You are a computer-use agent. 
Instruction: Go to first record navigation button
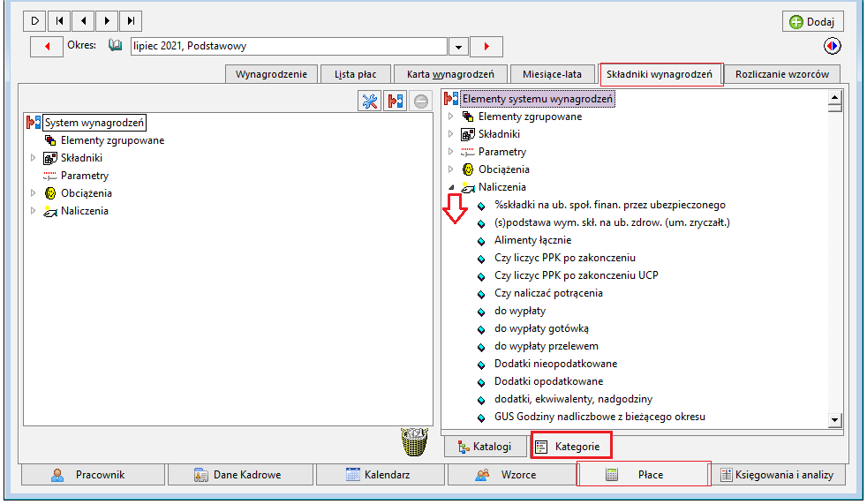pos(59,21)
